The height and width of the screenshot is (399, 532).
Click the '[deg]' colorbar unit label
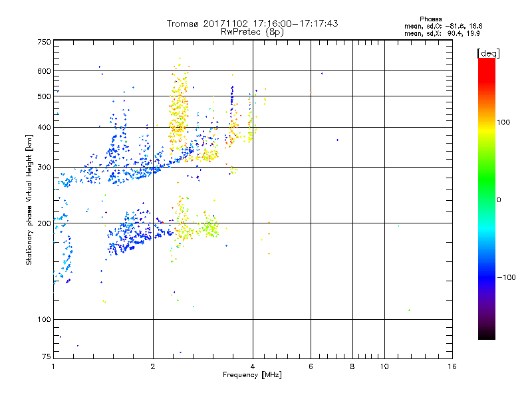coord(488,53)
